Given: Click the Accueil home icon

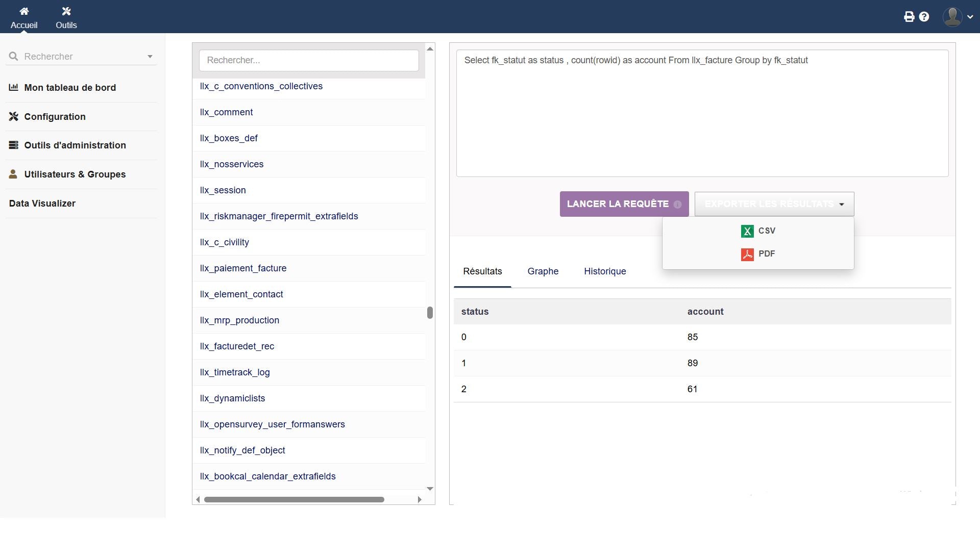Looking at the screenshot, I should [x=24, y=11].
